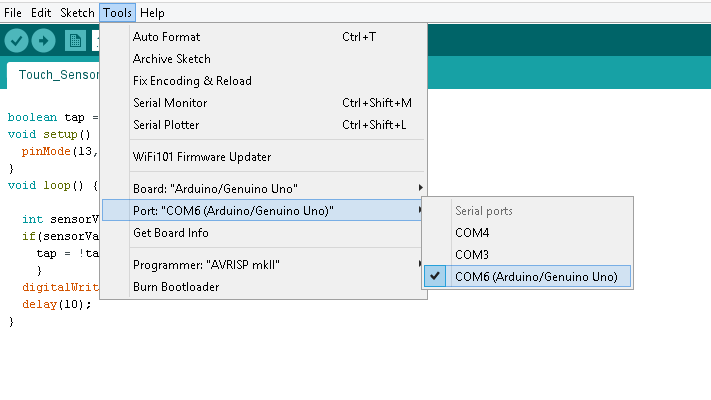
Task: Click the "boolean tap" code line
Action: pos(53,117)
